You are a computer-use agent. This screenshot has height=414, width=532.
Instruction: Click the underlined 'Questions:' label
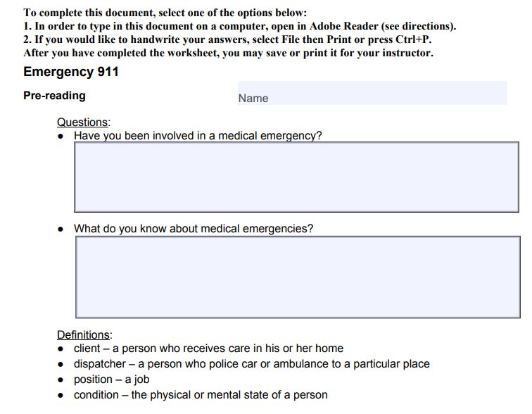coord(83,122)
